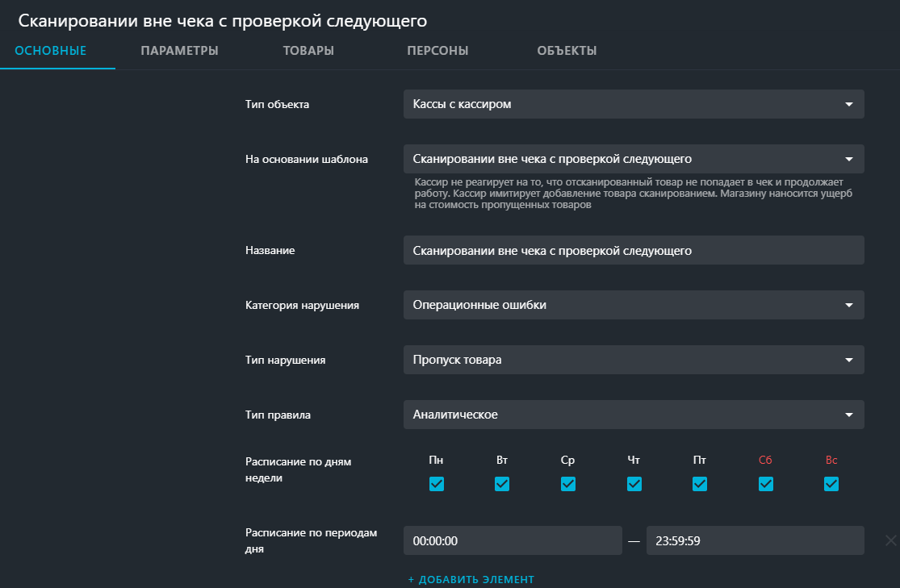This screenshot has width=900, height=588.
Task: Toggle the Вс (Sunday) checkbox
Action: [x=831, y=484]
